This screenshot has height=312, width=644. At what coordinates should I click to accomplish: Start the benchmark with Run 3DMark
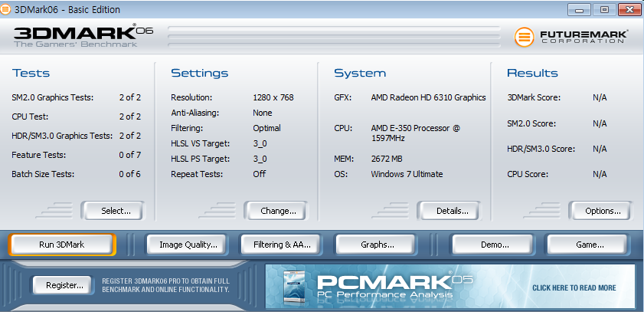click(61, 245)
